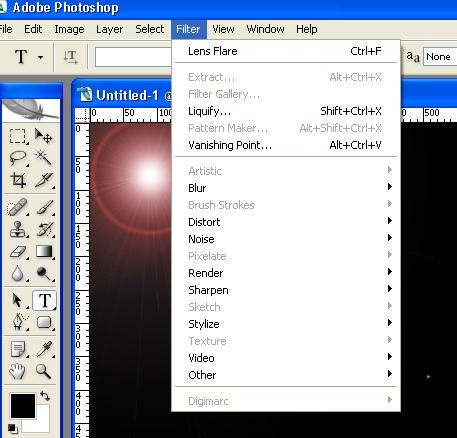Select the Healing Brush tool
This screenshot has height=438, width=457.
(17, 208)
